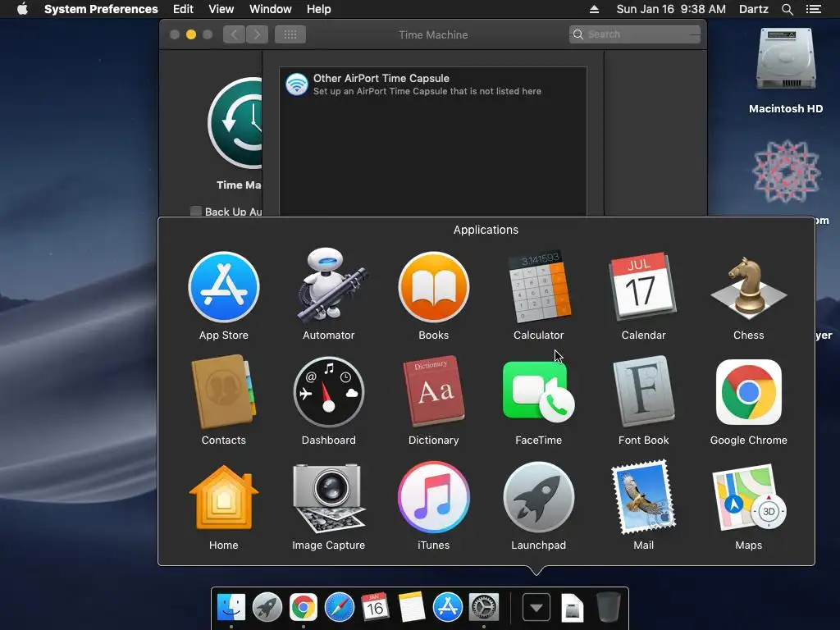840x630 pixels.
Task: Open the Contacts app
Action: 224,392
